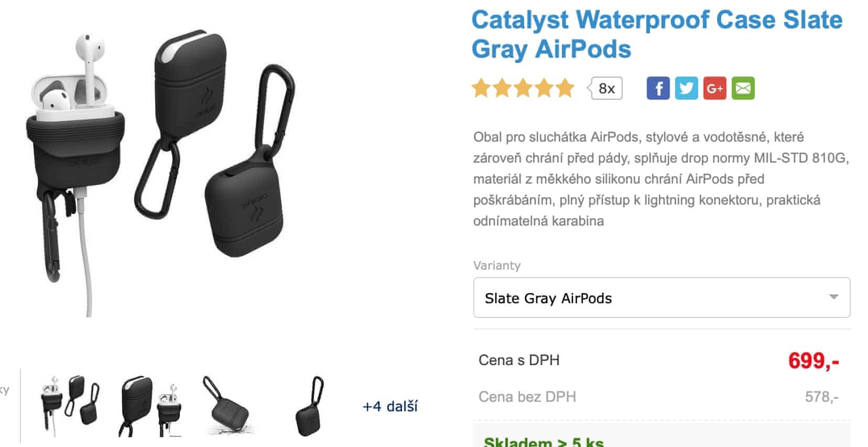
Task: Share via Google Plus icon
Action: click(714, 88)
